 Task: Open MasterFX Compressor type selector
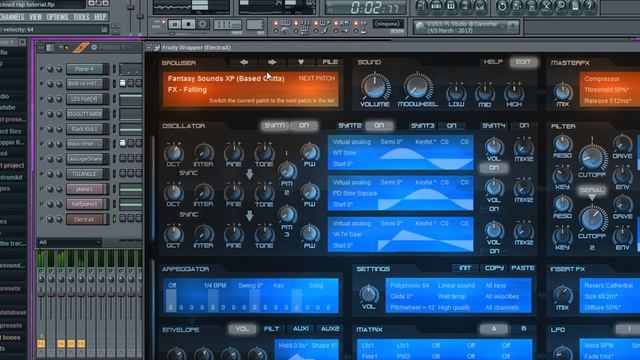tap(602, 79)
